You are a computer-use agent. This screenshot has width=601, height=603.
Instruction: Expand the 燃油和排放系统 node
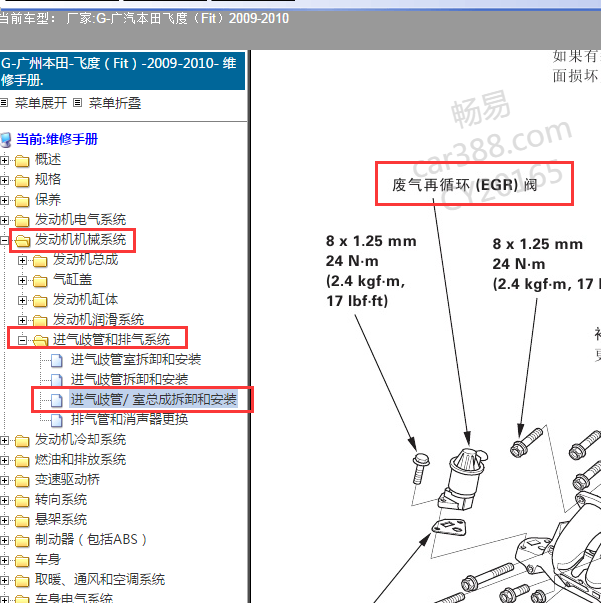tap(4, 460)
